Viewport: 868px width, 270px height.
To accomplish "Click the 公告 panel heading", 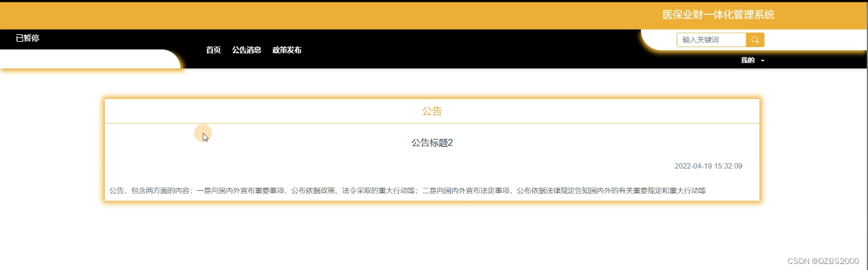I will click(x=432, y=111).
